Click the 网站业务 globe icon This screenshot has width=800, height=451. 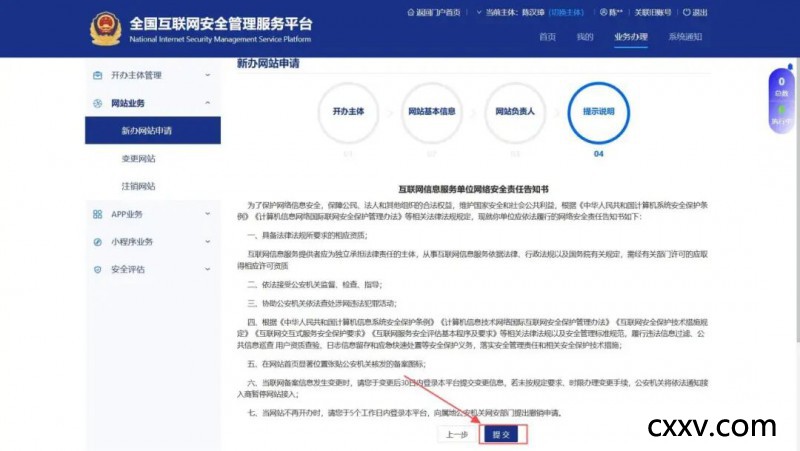coord(97,103)
